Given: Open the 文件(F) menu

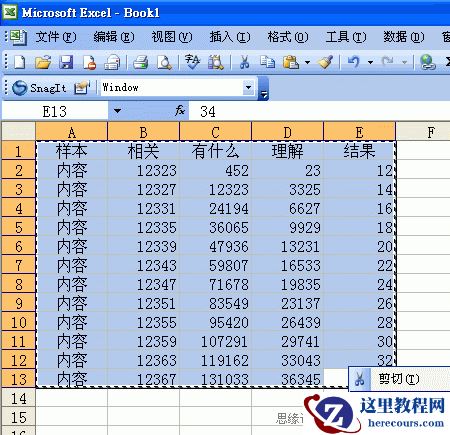Looking at the screenshot, I should 56,37.
